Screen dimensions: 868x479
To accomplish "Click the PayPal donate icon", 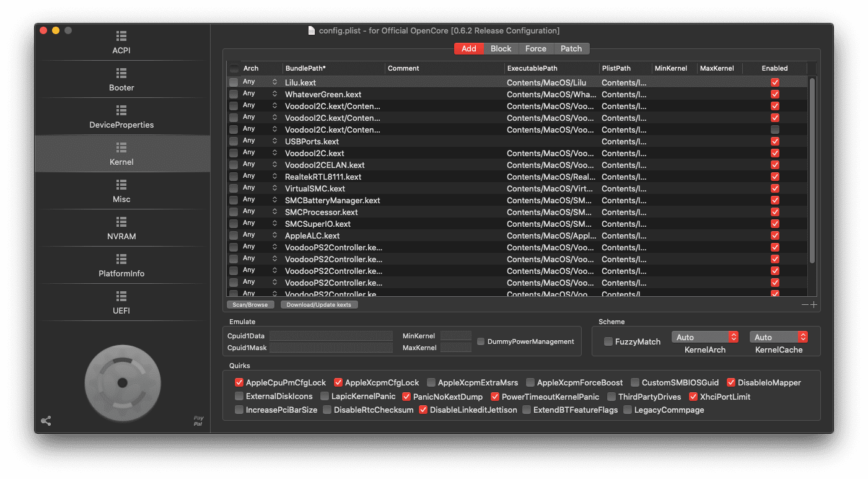I will (198, 421).
